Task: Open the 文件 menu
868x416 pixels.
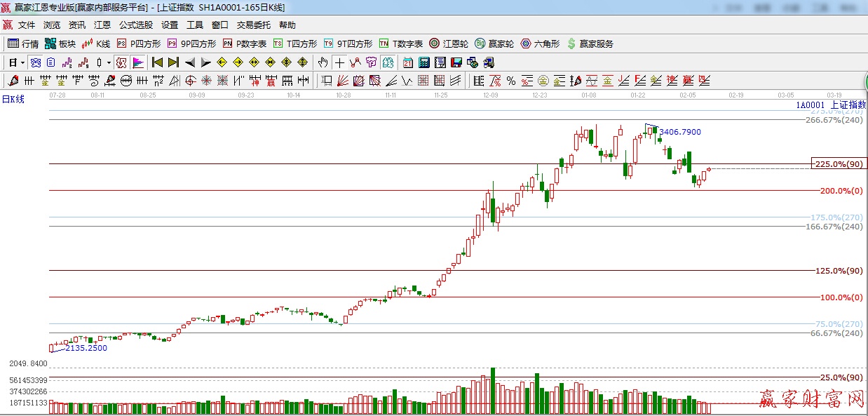Action: [x=27, y=25]
